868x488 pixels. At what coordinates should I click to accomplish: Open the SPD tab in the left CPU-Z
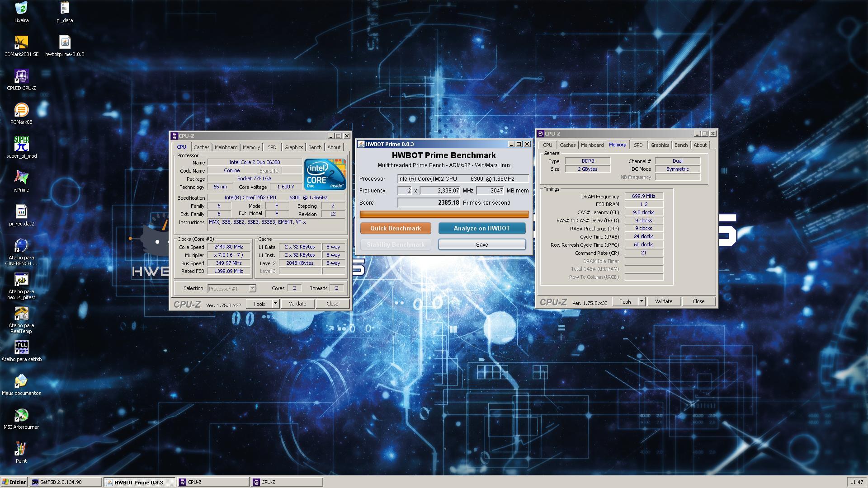coord(272,147)
